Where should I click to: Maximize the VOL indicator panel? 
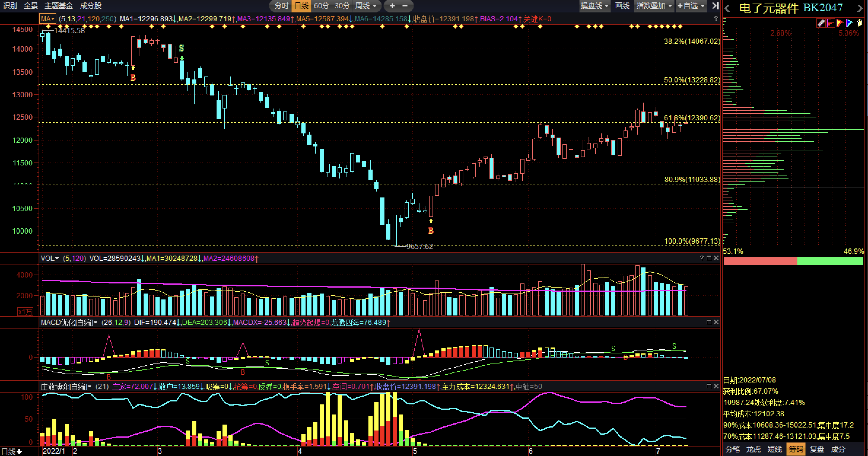(x=709, y=258)
